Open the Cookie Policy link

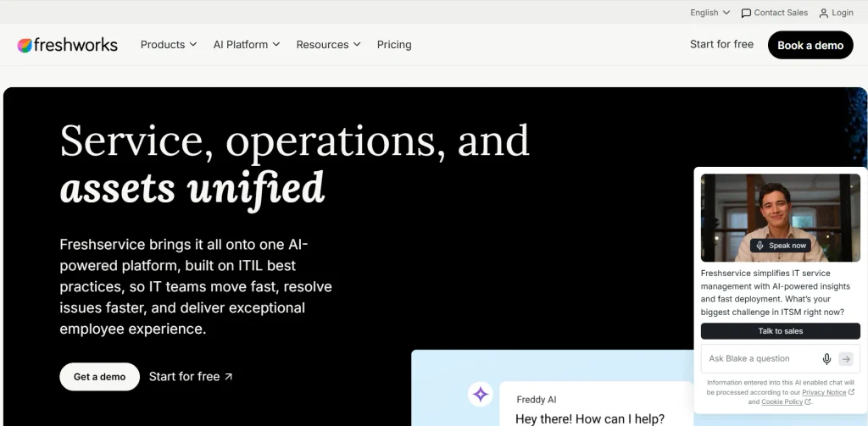(782, 401)
